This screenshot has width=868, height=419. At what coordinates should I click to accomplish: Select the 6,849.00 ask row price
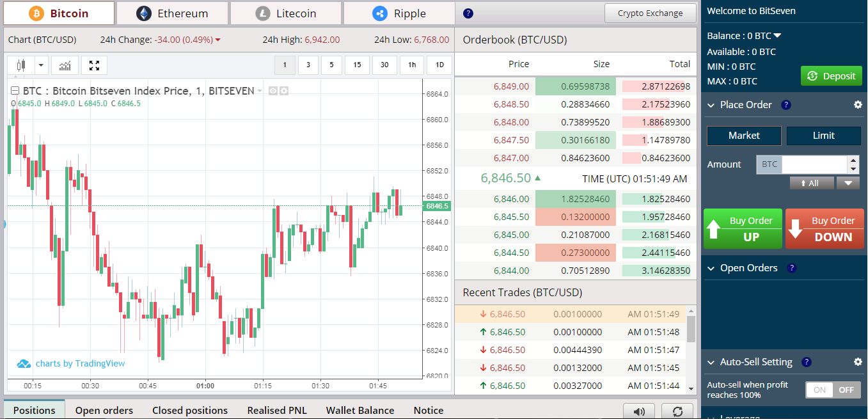coord(511,86)
